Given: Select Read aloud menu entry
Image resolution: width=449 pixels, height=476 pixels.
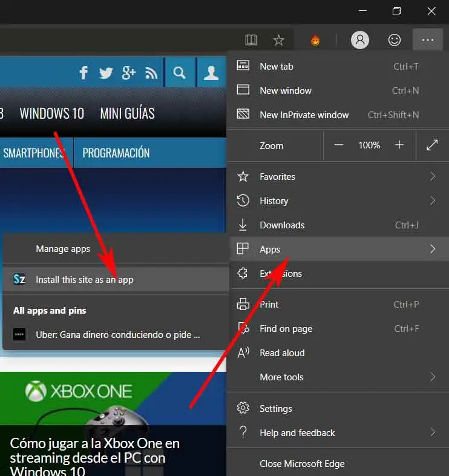Looking at the screenshot, I should (338, 352).
